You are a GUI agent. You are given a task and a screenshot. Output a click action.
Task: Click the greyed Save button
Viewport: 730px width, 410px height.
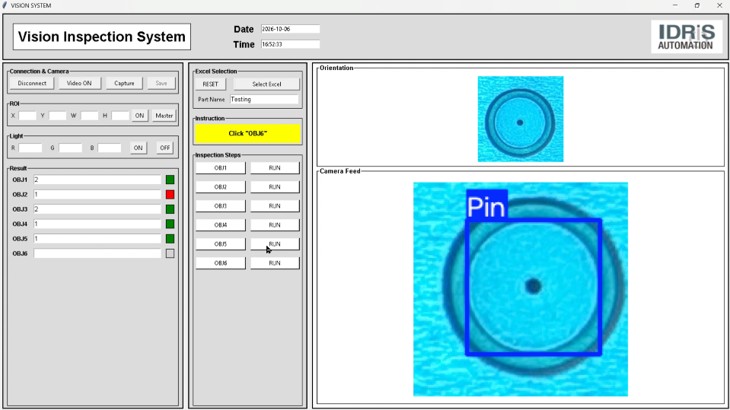coord(161,83)
